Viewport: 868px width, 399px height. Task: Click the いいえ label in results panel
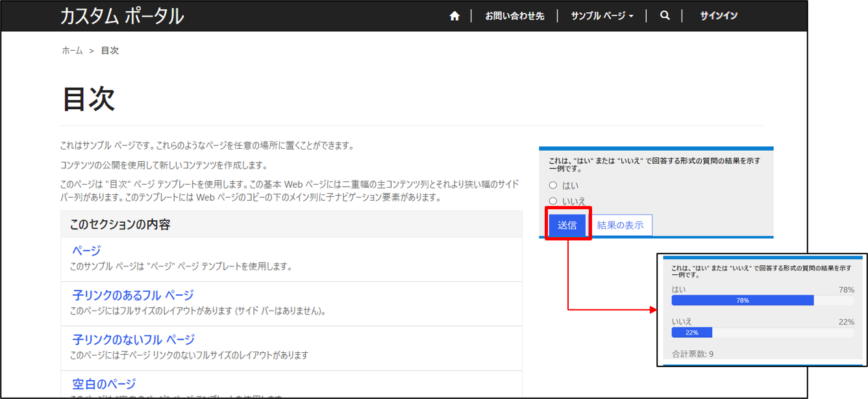tap(682, 322)
